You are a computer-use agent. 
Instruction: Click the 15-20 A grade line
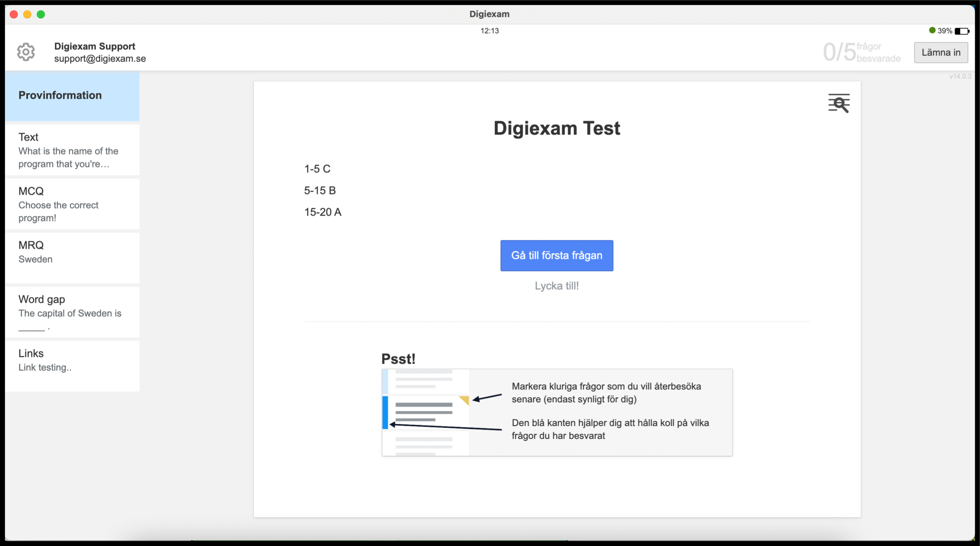[323, 212]
